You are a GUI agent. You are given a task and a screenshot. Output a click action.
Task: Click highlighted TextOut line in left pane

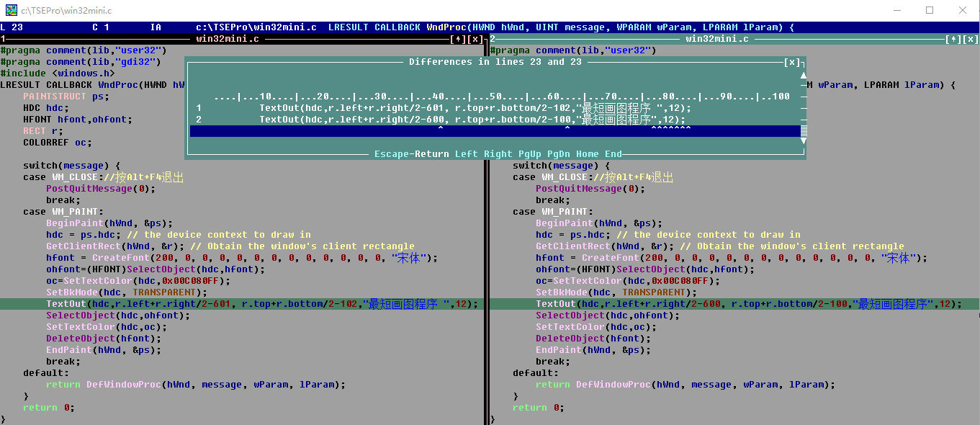[242, 304]
